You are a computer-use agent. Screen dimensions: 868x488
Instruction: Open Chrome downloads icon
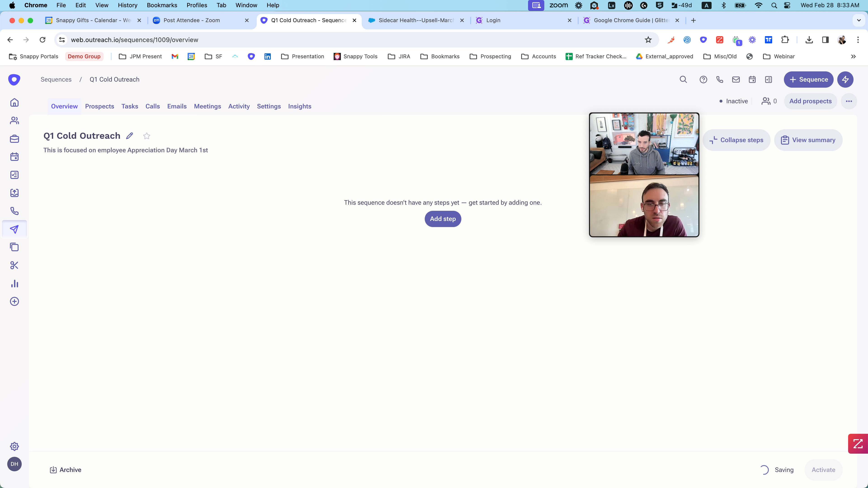point(809,40)
